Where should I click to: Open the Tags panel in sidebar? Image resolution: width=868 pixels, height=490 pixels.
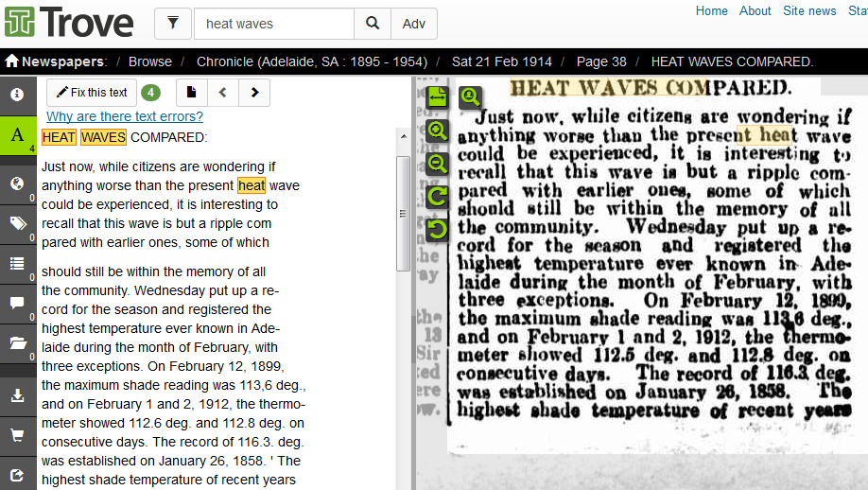(17, 223)
